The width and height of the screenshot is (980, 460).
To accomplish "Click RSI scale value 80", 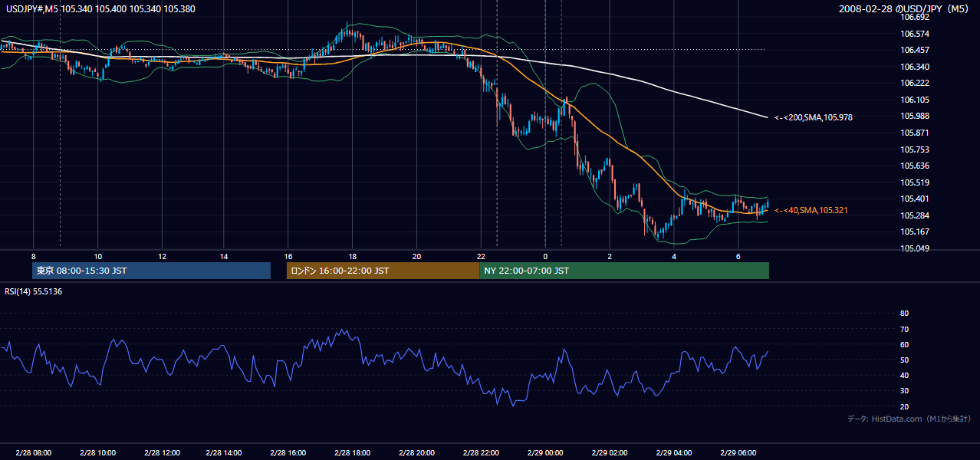I will point(905,314).
